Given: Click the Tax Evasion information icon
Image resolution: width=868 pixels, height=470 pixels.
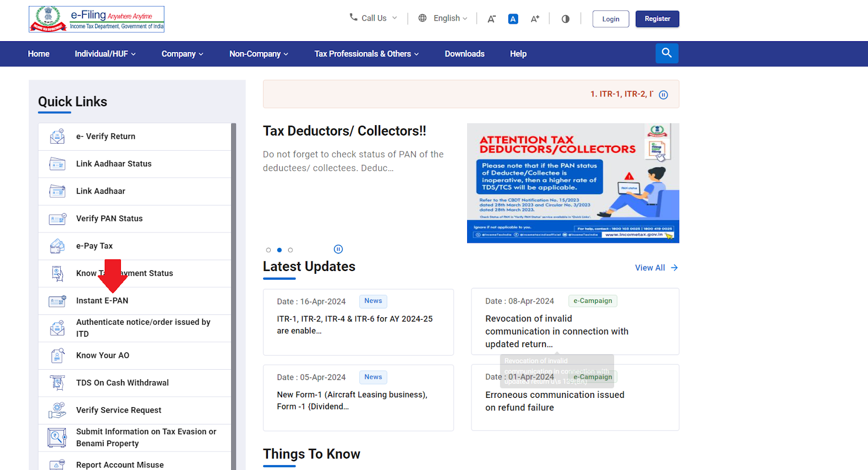Looking at the screenshot, I should click(x=57, y=437).
